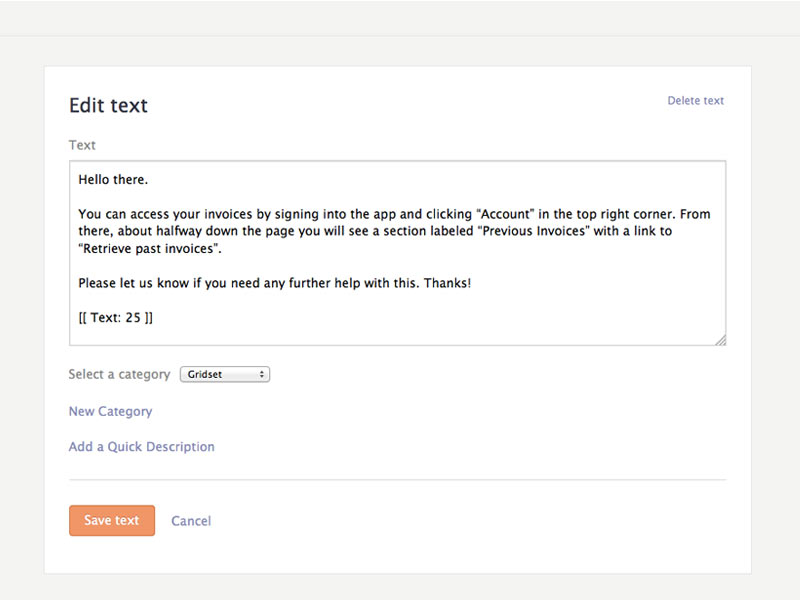800x600 pixels.
Task: Place cursor on the Hello there line
Action: point(113,180)
